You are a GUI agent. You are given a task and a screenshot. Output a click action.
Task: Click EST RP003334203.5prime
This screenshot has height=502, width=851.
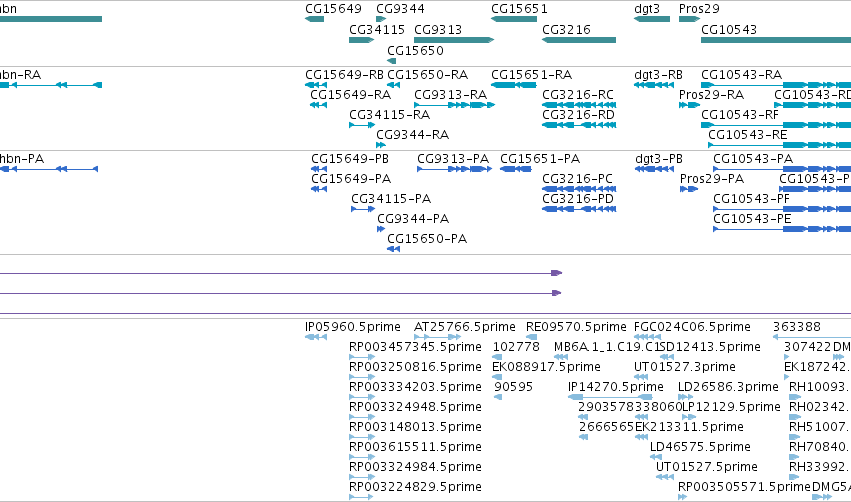[x=415, y=387]
